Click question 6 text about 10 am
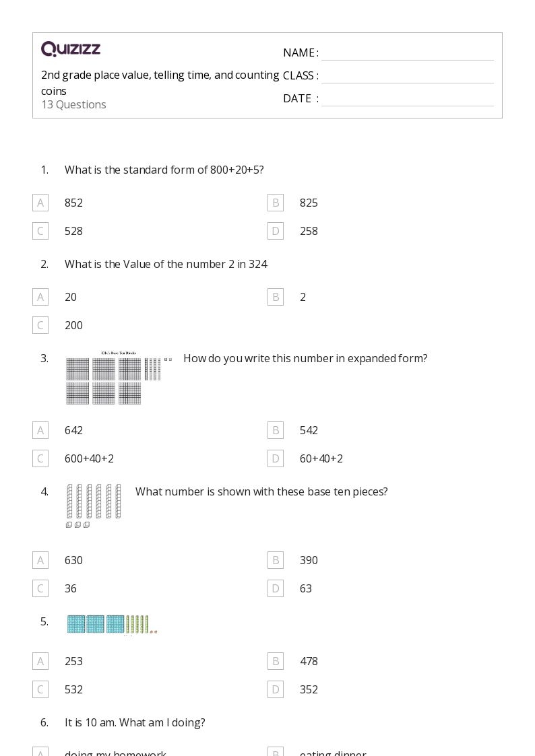 click(x=135, y=722)
